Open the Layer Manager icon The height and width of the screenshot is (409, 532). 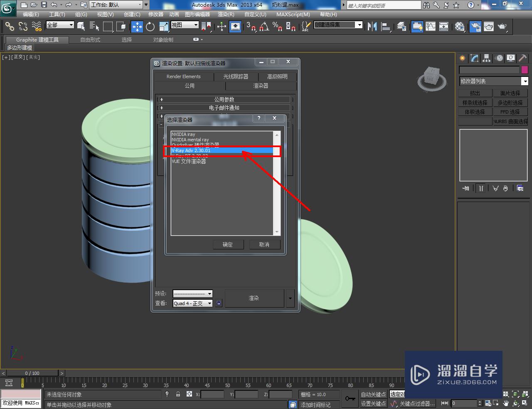click(401, 27)
